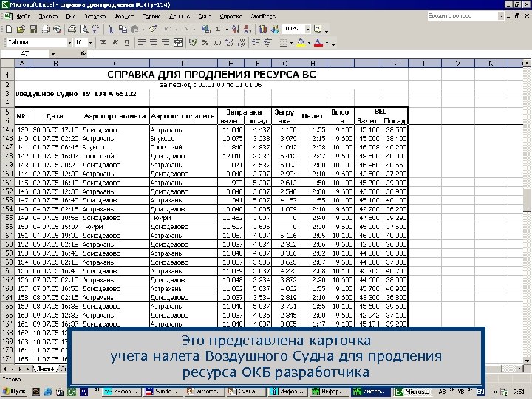Open the Правка menu
This screenshot has height=399, width=532.
tap(48, 16)
